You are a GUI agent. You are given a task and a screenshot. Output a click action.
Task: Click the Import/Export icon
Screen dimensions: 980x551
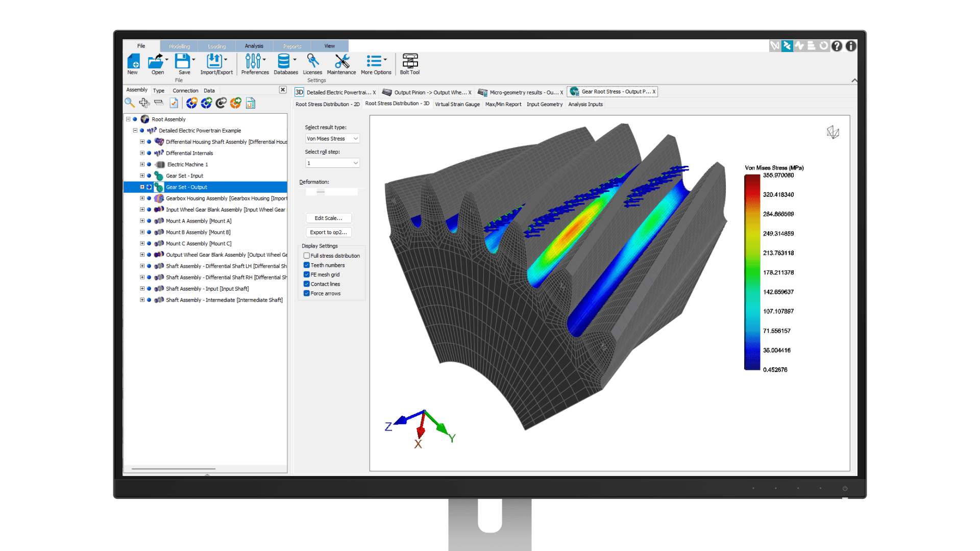[214, 61]
